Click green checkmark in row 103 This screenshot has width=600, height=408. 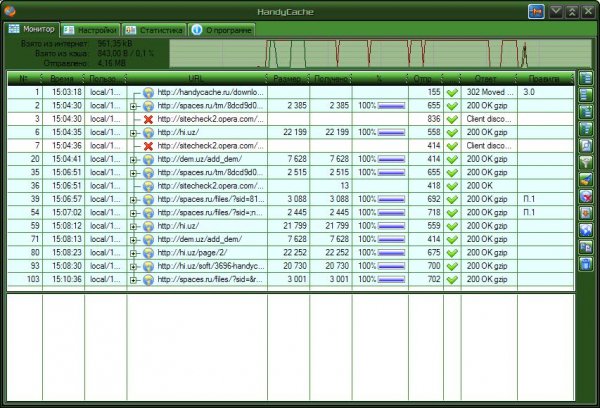tap(452, 279)
